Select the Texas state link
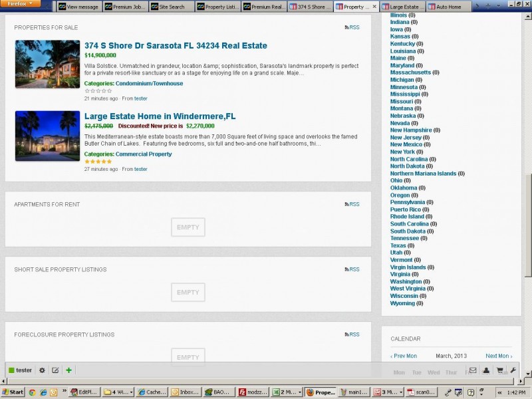 pos(398,245)
